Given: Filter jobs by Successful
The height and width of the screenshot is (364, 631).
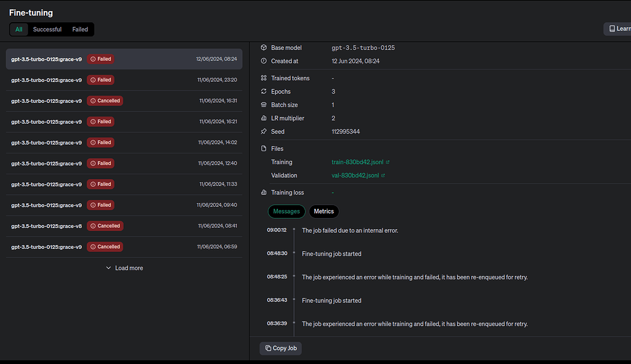Looking at the screenshot, I should click(47, 29).
